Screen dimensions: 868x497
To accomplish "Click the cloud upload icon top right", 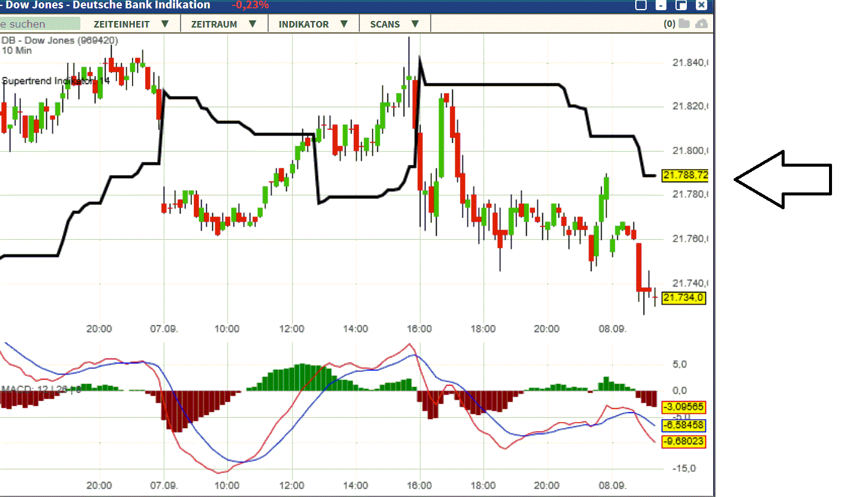I will tap(701, 24).
